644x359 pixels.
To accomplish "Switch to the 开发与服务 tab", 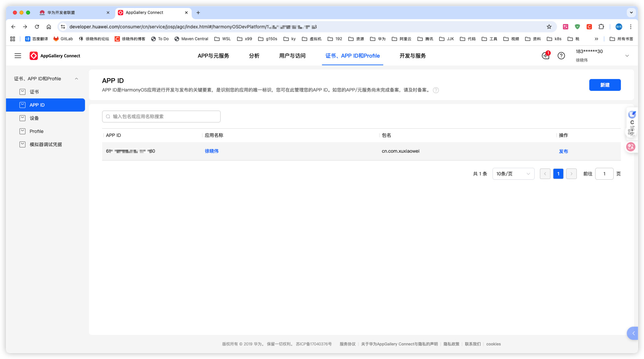I will point(412,56).
